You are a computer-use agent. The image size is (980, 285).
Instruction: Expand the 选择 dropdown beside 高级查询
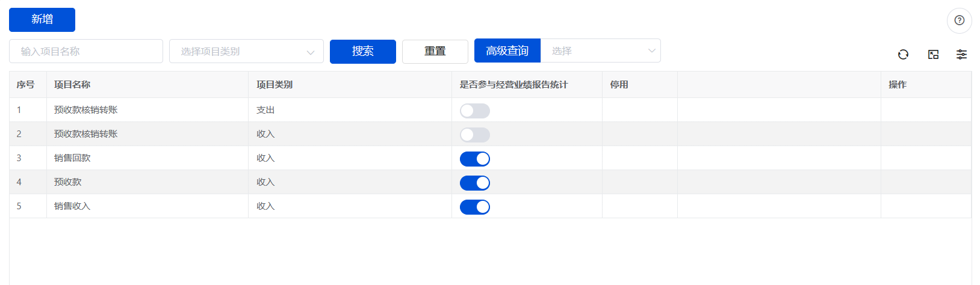pyautogui.click(x=600, y=51)
